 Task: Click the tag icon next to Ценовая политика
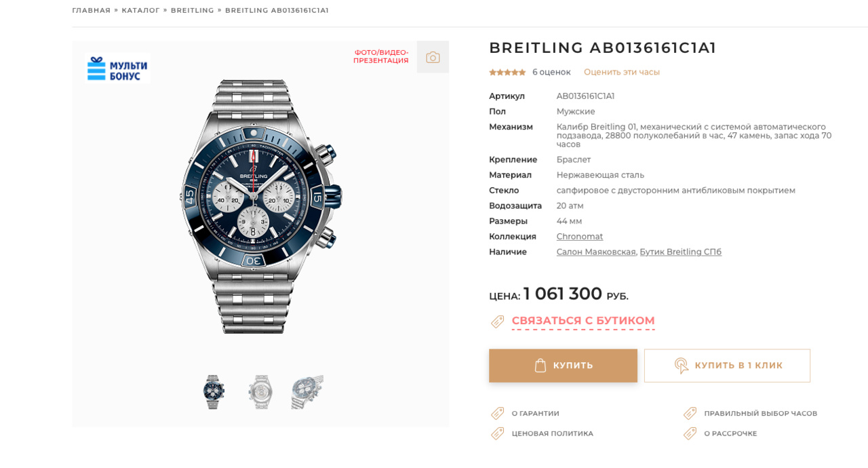click(x=498, y=433)
